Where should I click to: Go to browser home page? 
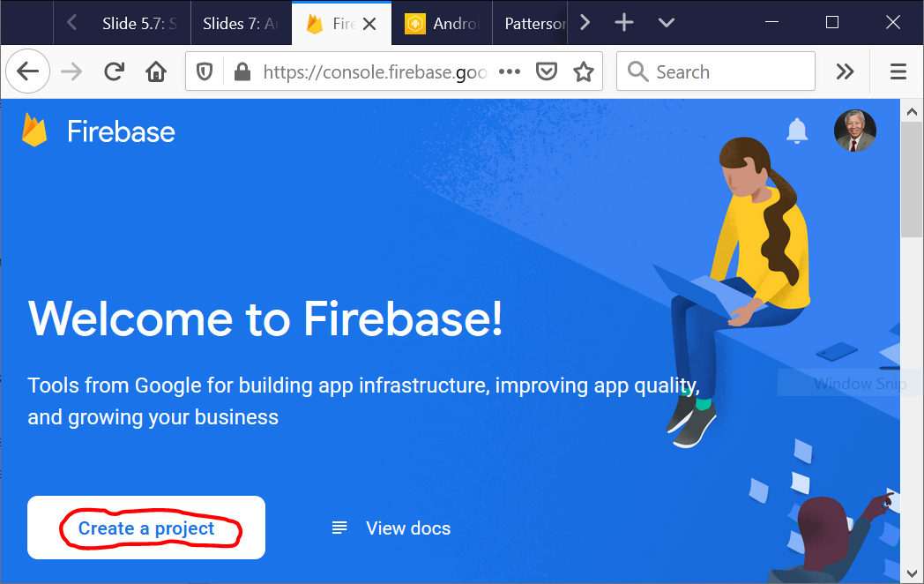(156, 72)
